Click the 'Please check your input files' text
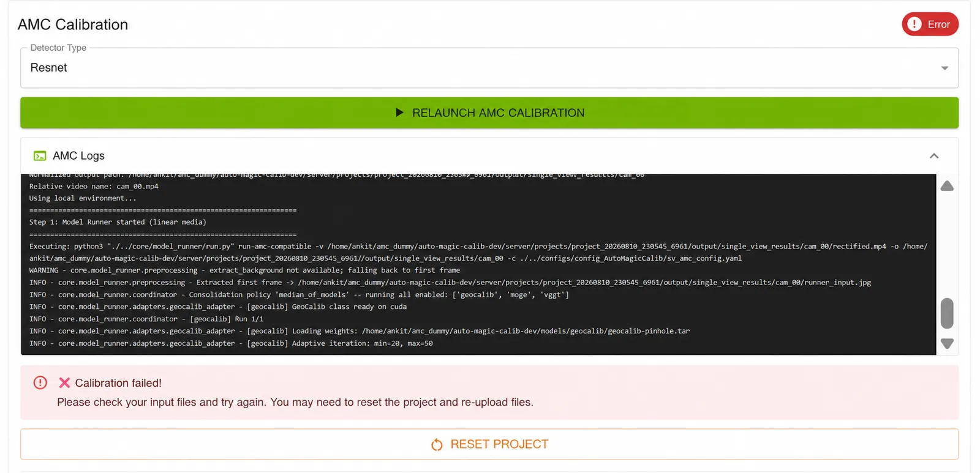The height and width of the screenshot is (473, 980). pyautogui.click(x=295, y=402)
